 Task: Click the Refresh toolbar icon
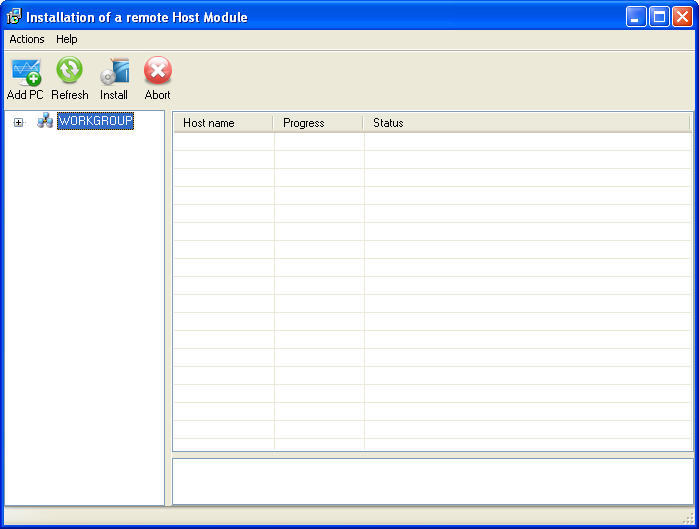coord(70,70)
